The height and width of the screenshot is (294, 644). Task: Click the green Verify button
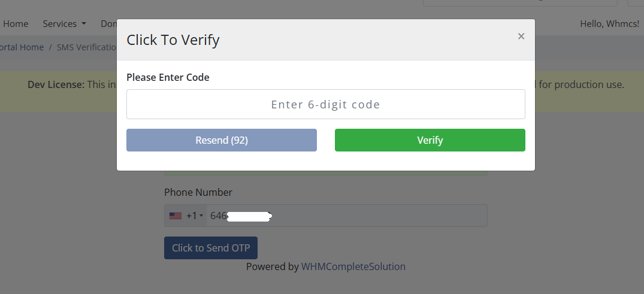tap(430, 140)
